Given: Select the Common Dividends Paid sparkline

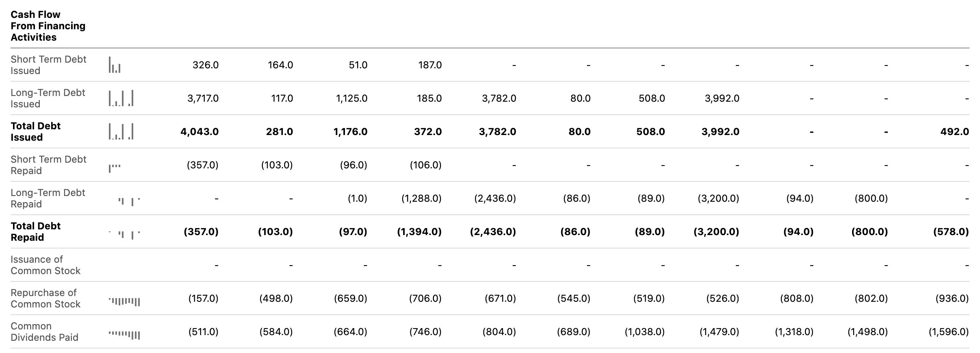Looking at the screenshot, I should (124, 335).
